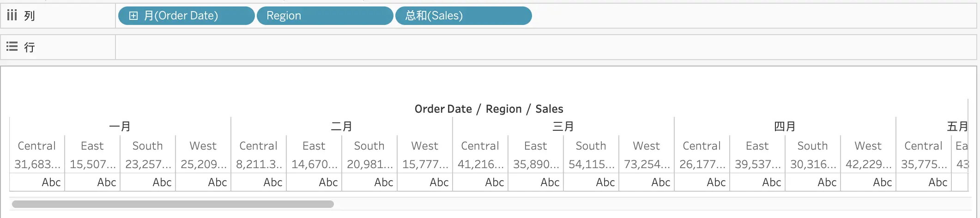Viewport: 980px width, 218px height.
Task: Select the 月(Order Date) pill
Action: pyautogui.click(x=187, y=16)
